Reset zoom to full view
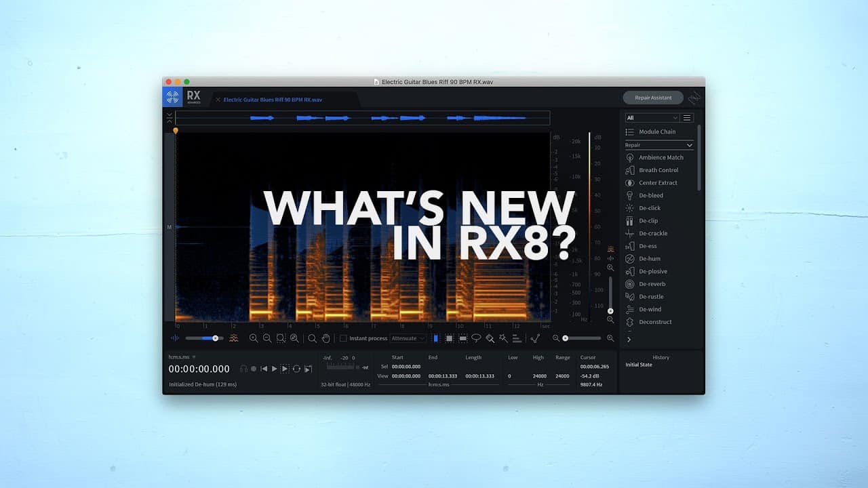Viewport: 868px width, 488px height. (x=294, y=338)
